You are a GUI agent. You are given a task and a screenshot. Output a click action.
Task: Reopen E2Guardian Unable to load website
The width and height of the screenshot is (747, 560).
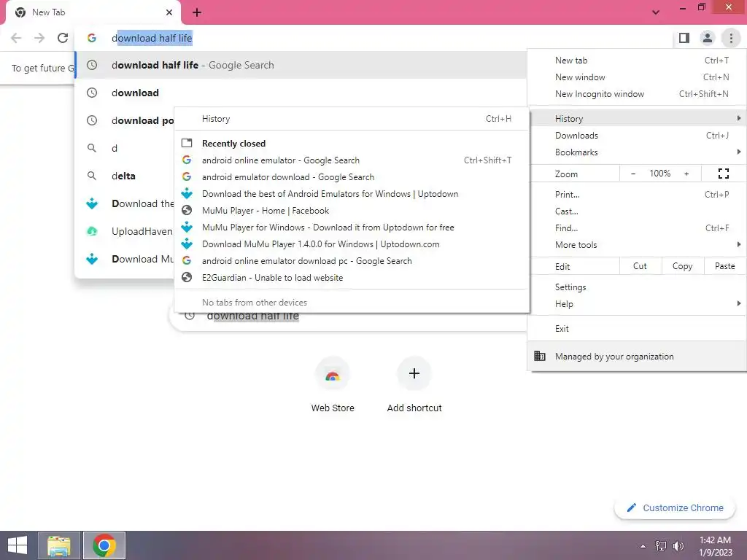click(x=352, y=278)
